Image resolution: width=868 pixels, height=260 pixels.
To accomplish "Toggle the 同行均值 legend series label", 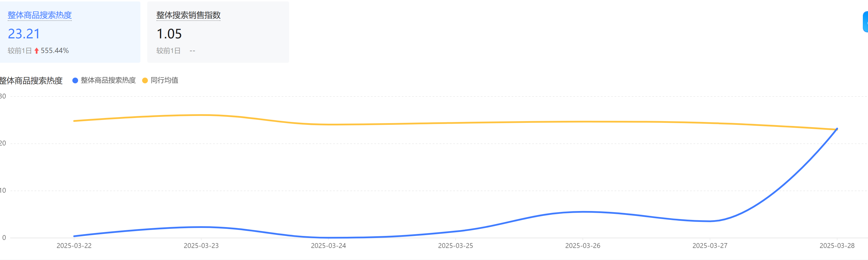I will [164, 80].
